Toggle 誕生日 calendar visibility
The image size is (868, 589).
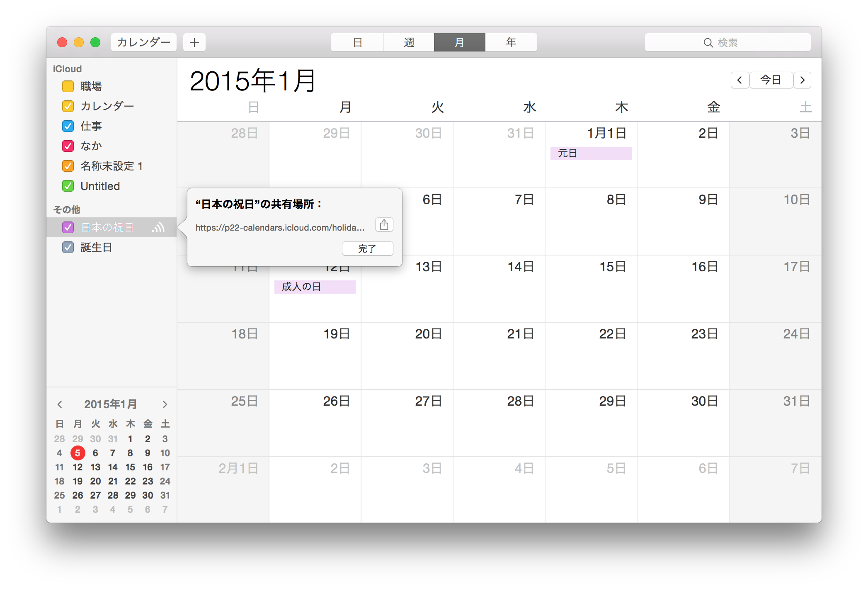coord(69,247)
